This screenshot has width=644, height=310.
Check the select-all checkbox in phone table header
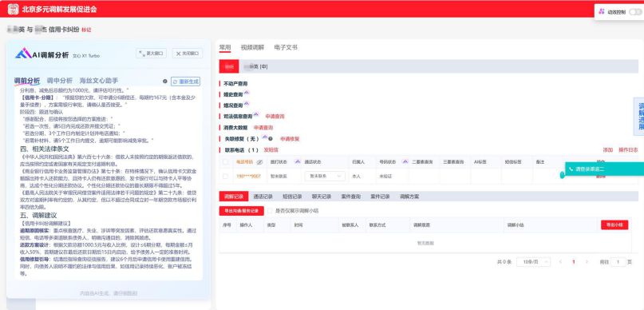[x=225, y=162]
